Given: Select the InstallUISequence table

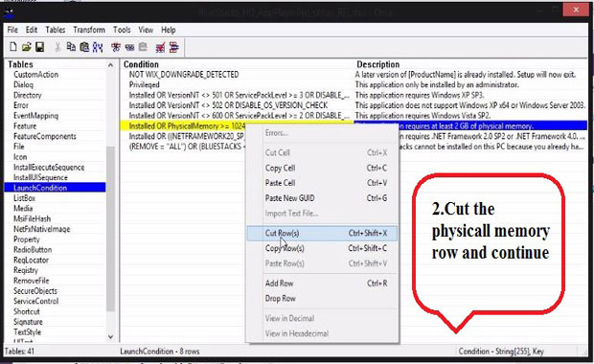Looking at the screenshot, I should 40,177.
